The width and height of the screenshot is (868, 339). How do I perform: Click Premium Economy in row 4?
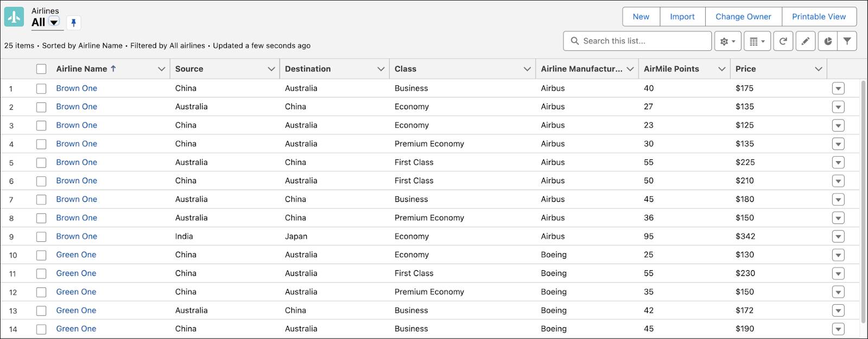tap(429, 144)
